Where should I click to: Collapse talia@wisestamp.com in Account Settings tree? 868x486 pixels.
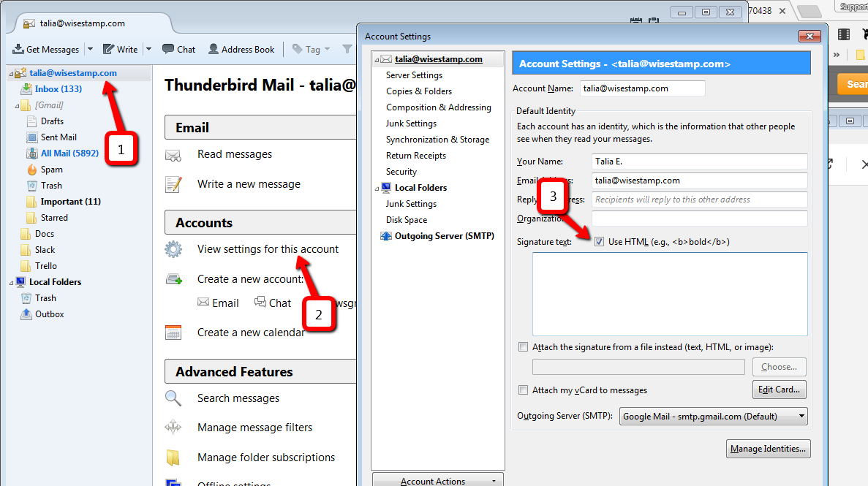tap(377, 60)
